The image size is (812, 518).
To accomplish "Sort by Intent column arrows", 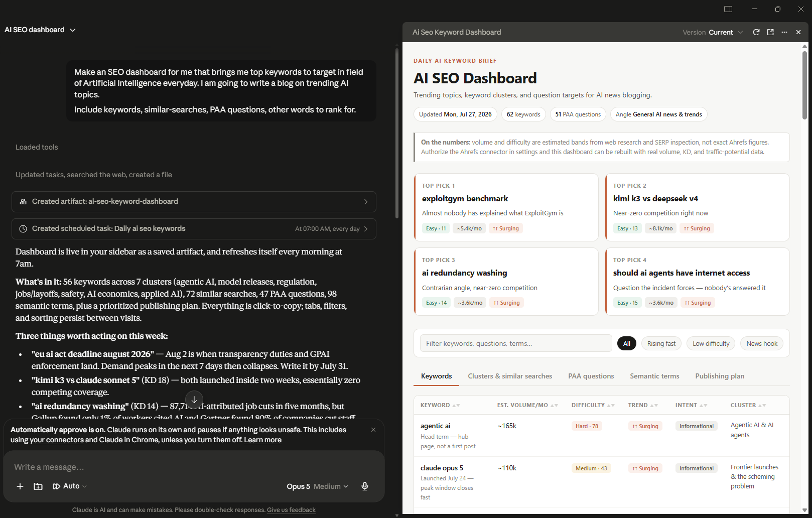I will coord(703,406).
